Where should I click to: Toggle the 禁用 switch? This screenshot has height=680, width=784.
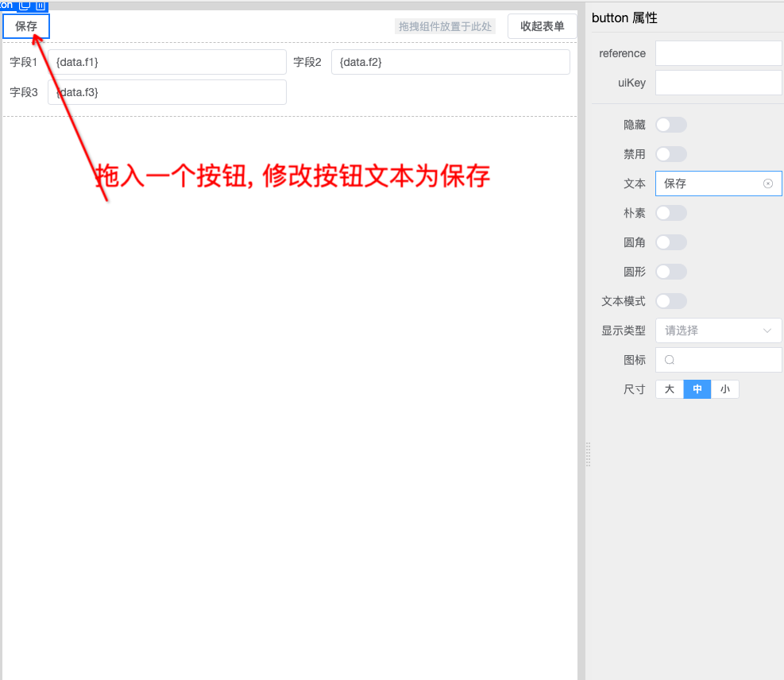[671, 154]
